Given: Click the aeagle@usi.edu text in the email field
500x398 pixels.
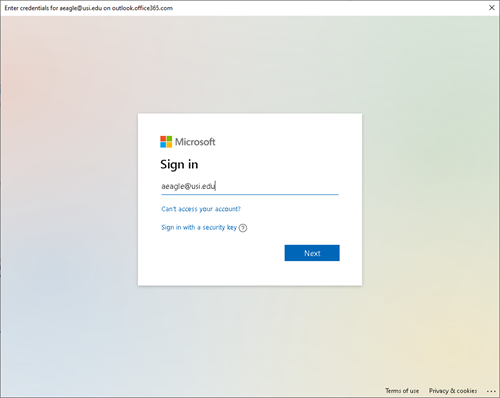Looking at the screenshot, I should pyautogui.click(x=188, y=186).
